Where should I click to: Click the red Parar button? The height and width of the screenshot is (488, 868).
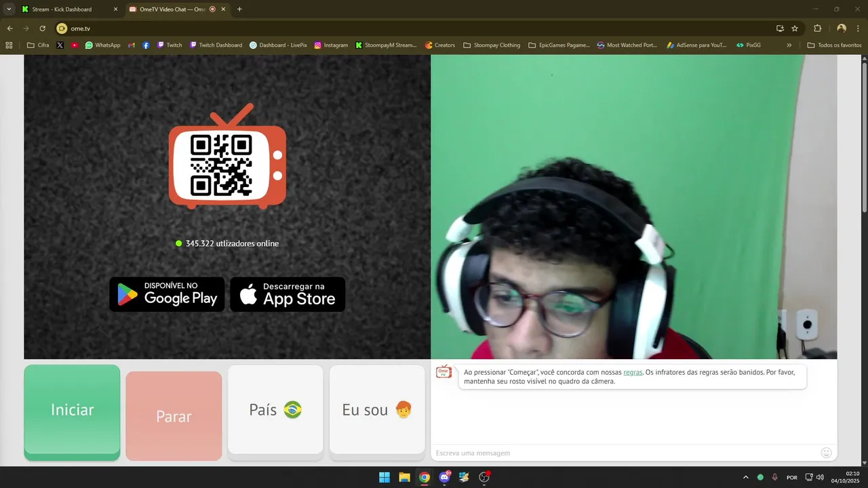tap(174, 415)
